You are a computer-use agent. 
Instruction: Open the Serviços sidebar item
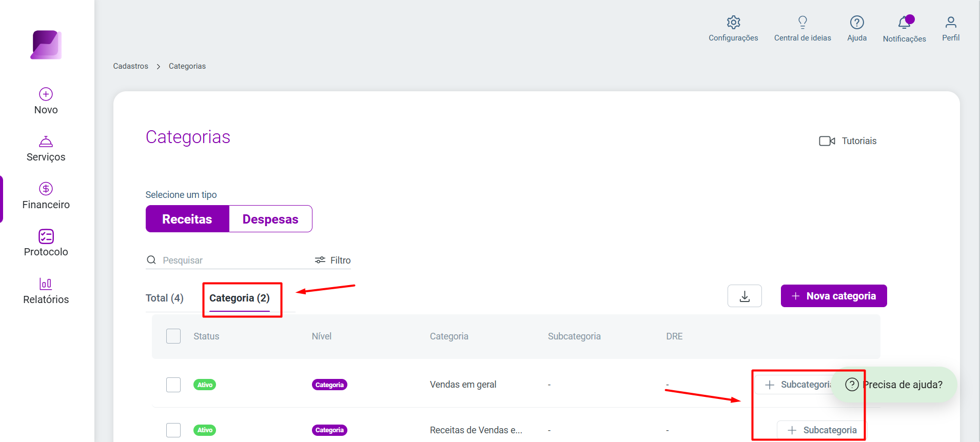46,149
